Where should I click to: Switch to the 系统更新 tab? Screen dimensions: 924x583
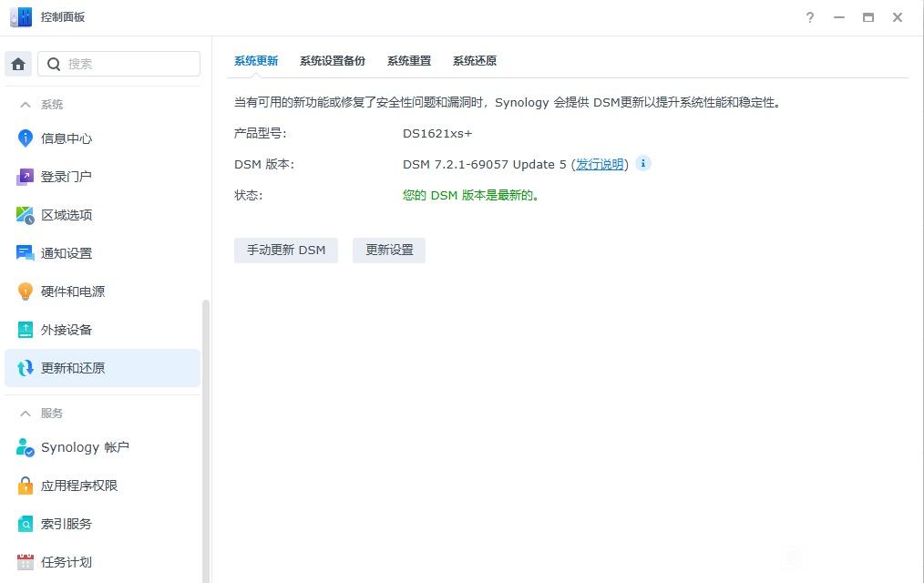tap(256, 61)
